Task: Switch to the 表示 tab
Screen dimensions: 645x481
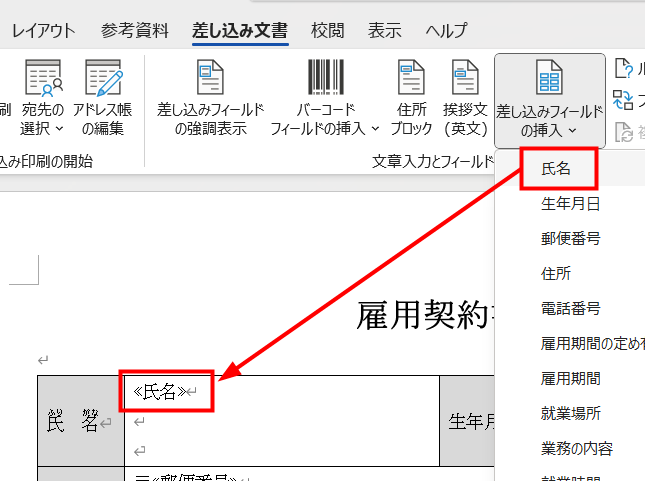Action: point(385,31)
